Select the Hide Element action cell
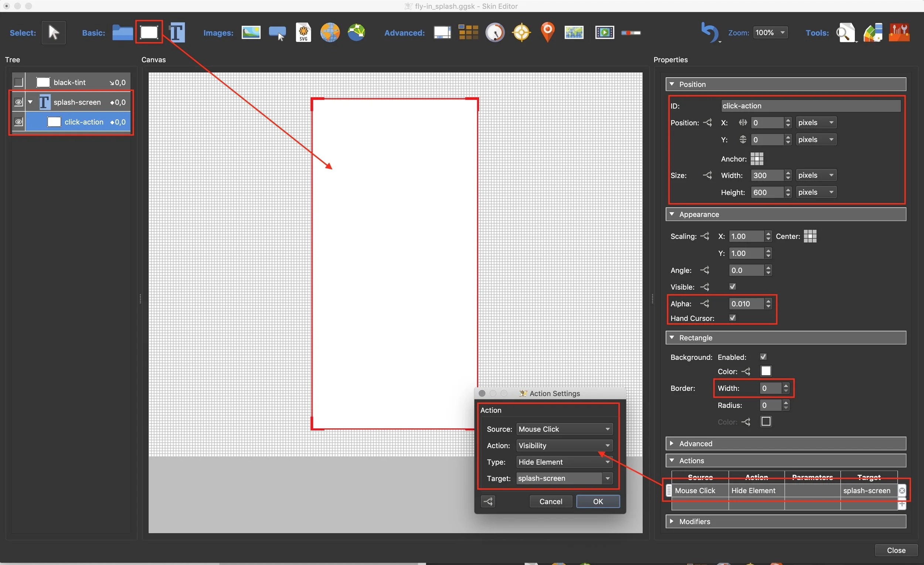 pyautogui.click(x=756, y=490)
